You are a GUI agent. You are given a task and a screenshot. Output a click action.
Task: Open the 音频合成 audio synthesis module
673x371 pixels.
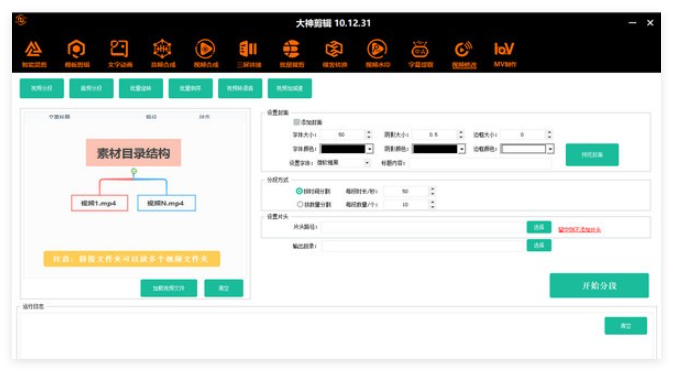(x=163, y=53)
